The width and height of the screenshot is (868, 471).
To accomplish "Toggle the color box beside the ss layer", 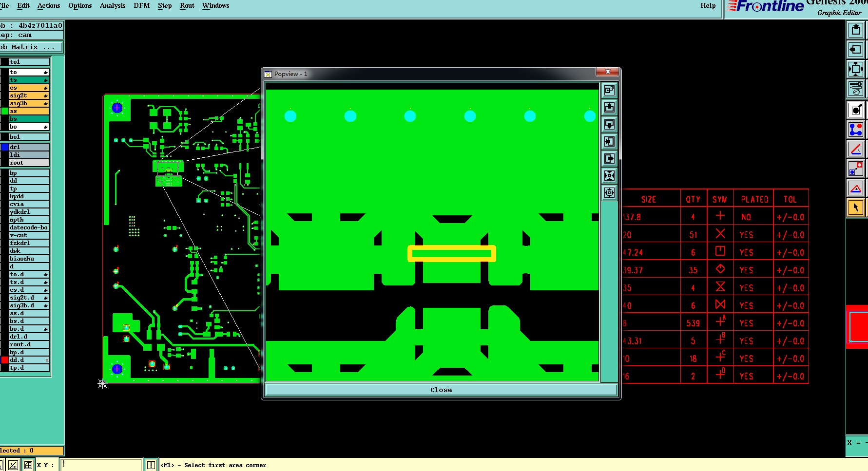I will pyautogui.click(x=5, y=111).
